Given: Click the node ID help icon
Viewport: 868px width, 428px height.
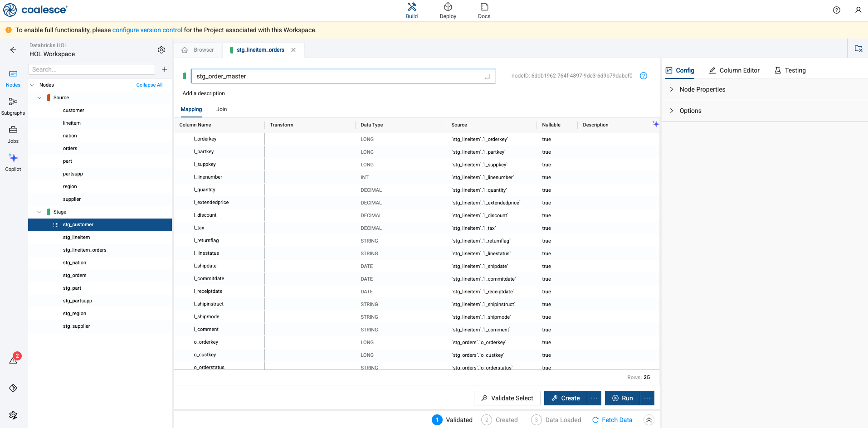Looking at the screenshot, I should (x=644, y=76).
